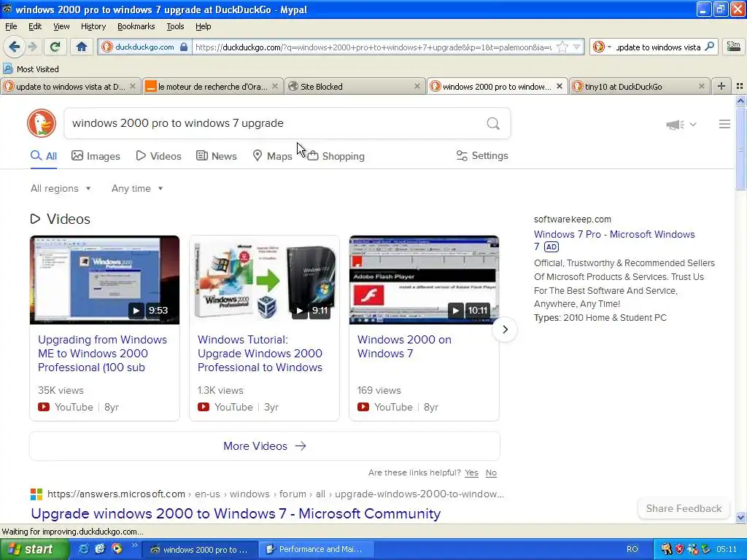Click the red shield security tray icon
Viewport: 747px width, 560px height.
click(x=679, y=549)
